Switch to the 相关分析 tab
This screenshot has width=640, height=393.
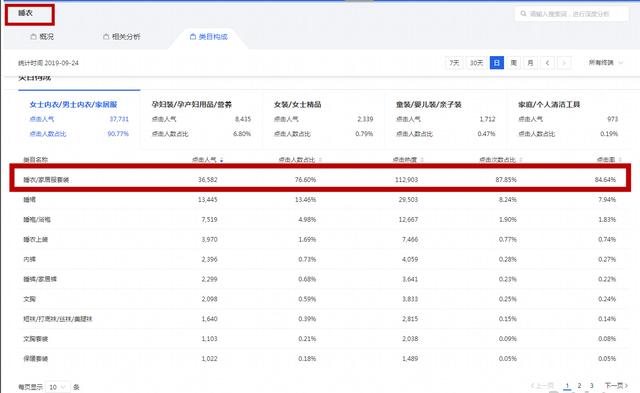click(122, 37)
